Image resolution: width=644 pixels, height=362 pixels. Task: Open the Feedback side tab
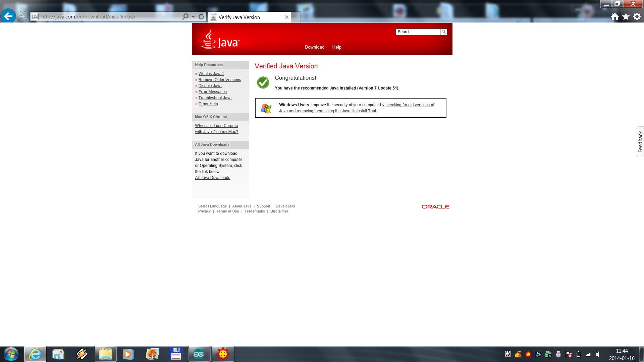[x=640, y=142]
